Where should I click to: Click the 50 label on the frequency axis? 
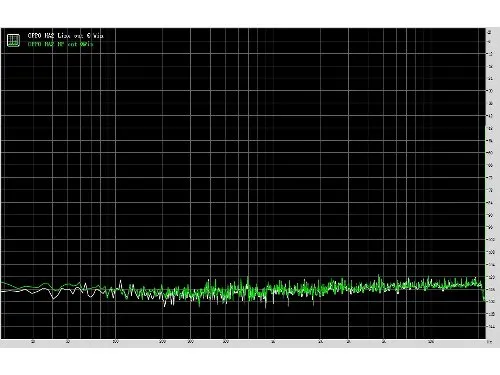point(68,342)
